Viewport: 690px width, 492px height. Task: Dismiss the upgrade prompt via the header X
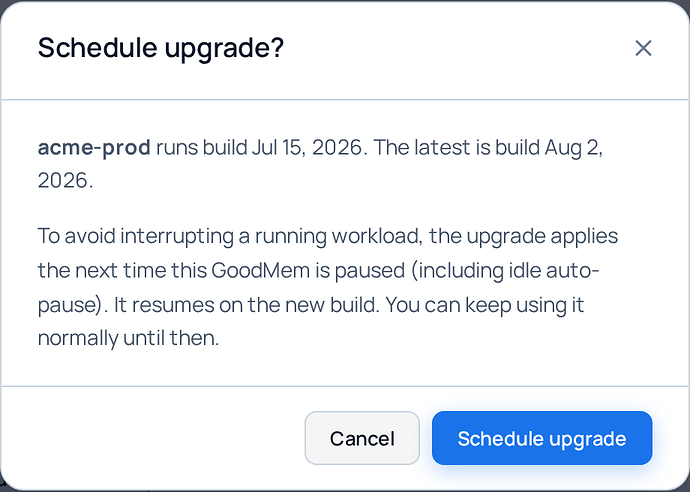(643, 48)
